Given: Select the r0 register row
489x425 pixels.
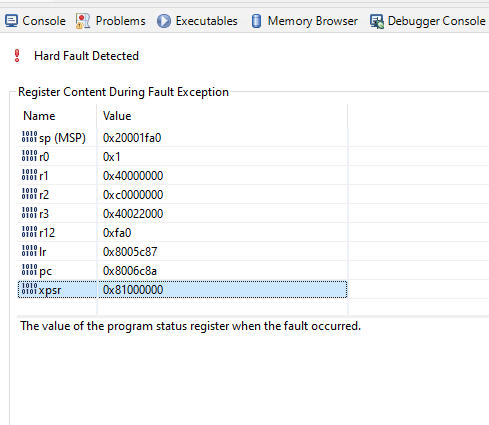Looking at the screenshot, I should point(182,156).
